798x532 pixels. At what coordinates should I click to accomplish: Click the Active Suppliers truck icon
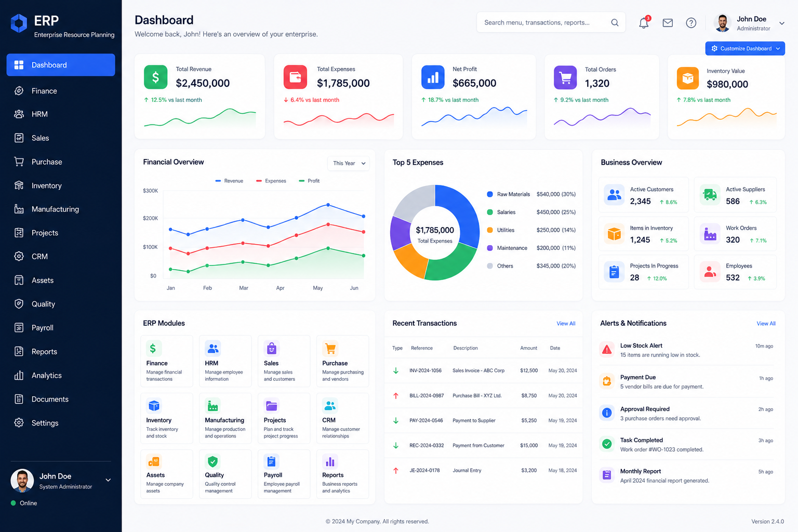(710, 195)
